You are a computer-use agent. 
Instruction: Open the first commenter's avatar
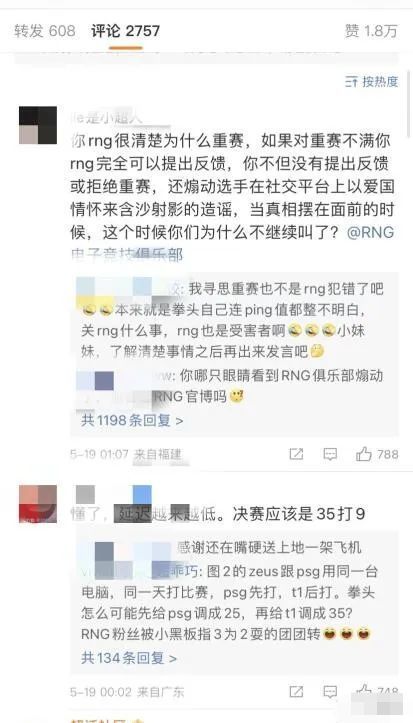(x=38, y=125)
